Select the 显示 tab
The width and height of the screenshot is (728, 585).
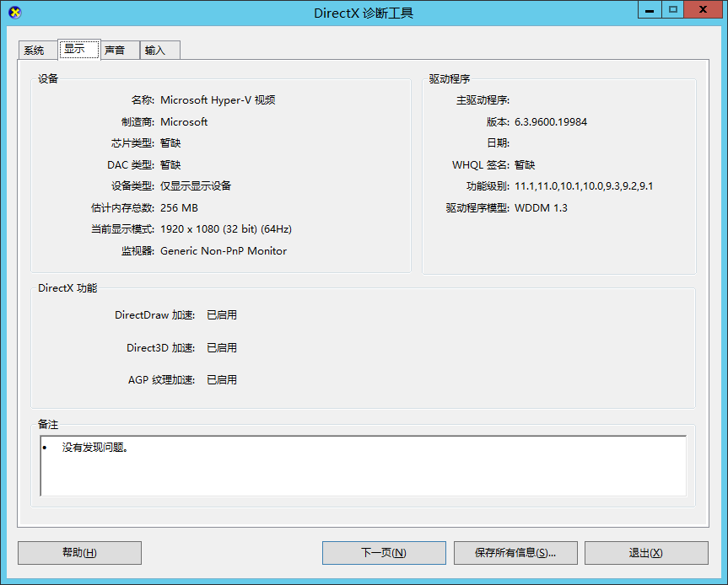[x=79, y=49]
